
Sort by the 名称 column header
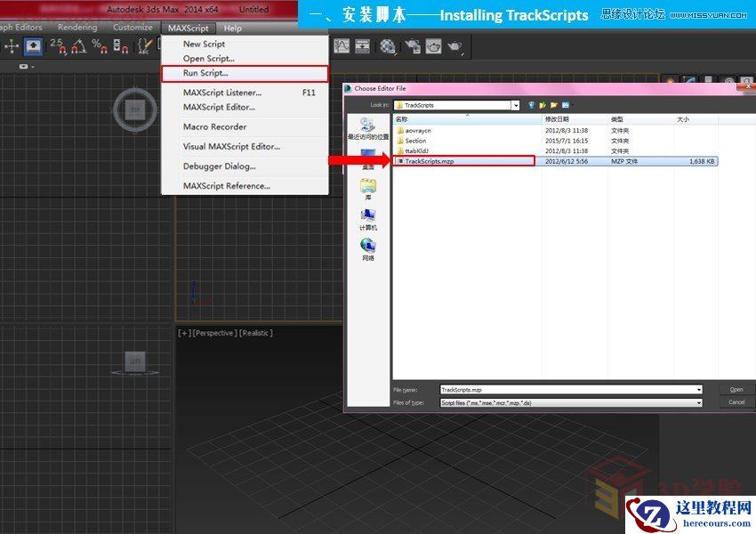click(467, 119)
